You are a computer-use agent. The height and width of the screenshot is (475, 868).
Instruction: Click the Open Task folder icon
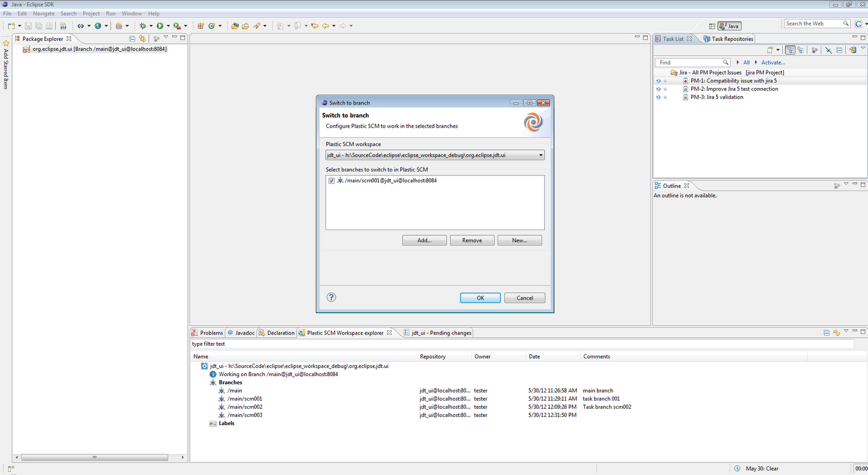[x=245, y=26]
